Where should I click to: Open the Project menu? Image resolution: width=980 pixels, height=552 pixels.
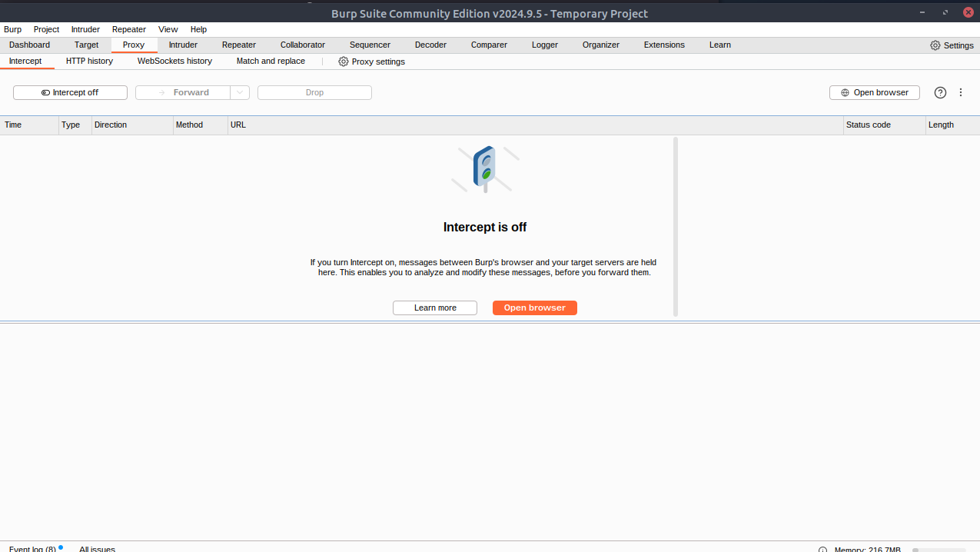click(46, 29)
